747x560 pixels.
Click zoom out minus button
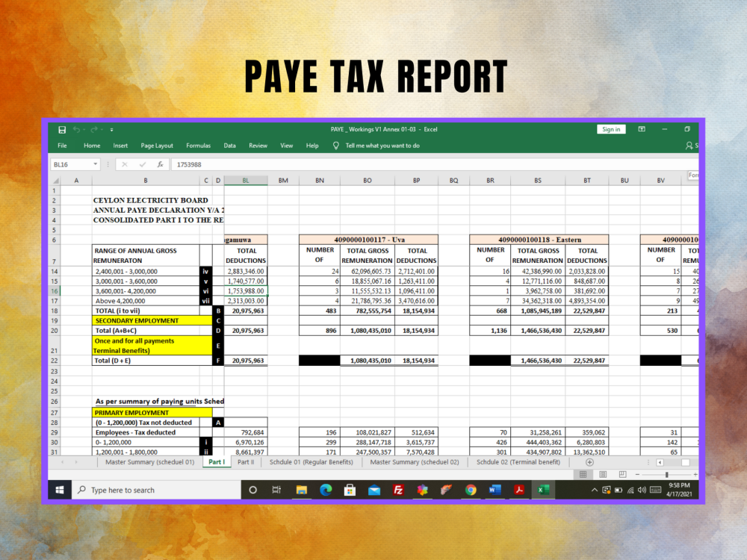pyautogui.click(x=637, y=474)
